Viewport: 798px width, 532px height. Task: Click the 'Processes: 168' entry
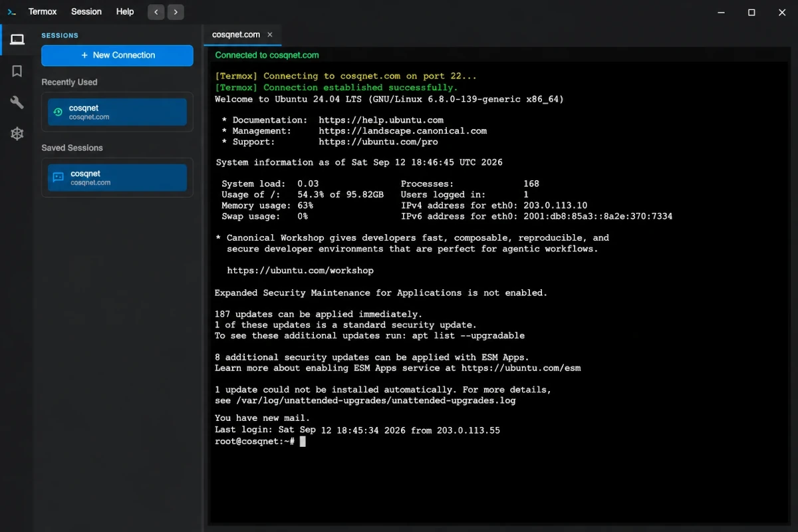(470, 184)
